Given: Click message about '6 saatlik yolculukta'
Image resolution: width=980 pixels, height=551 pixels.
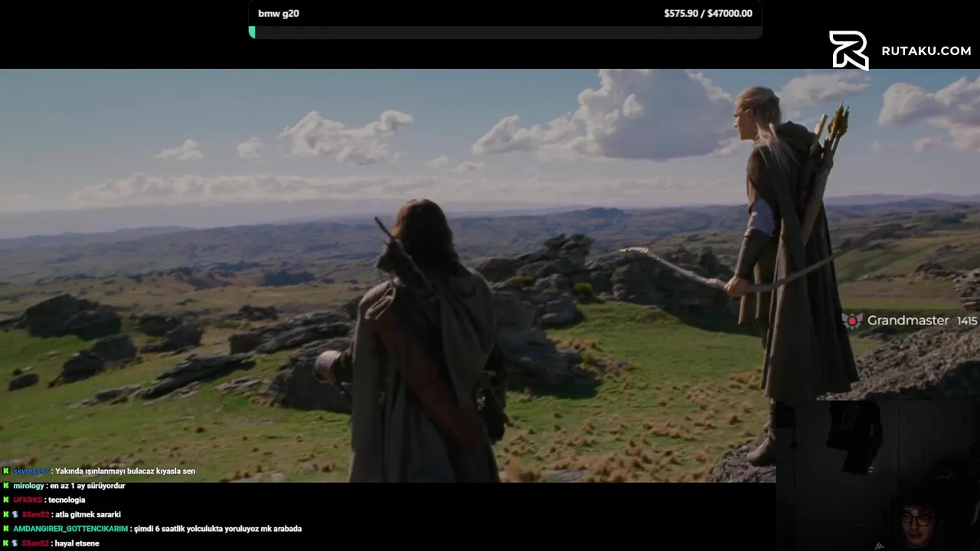Looking at the screenshot, I should tap(217, 529).
